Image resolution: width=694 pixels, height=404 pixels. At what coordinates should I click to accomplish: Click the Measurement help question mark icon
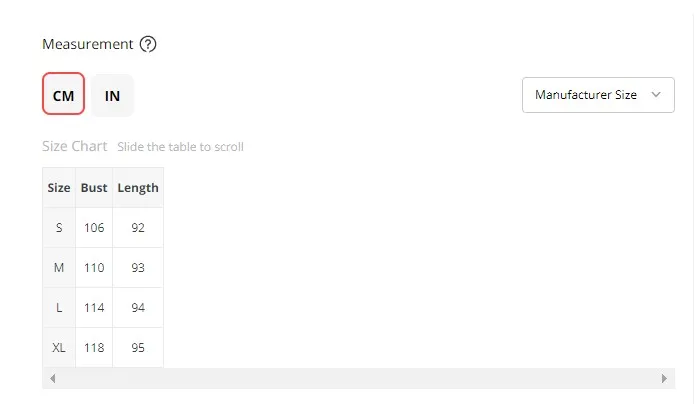[x=148, y=44]
